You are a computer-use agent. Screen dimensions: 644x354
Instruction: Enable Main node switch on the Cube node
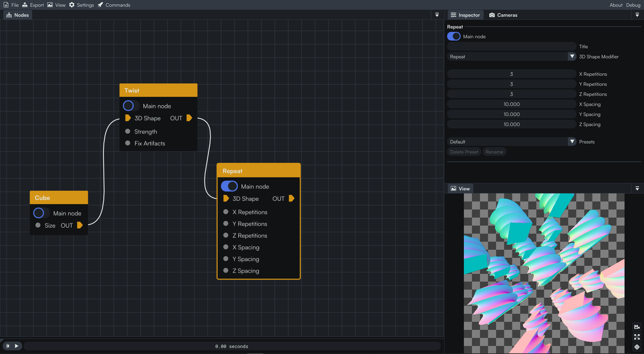(42, 213)
